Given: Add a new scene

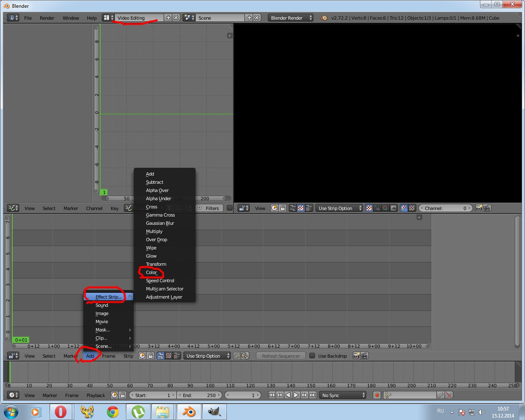Looking at the screenshot, I should pyautogui.click(x=249, y=18).
